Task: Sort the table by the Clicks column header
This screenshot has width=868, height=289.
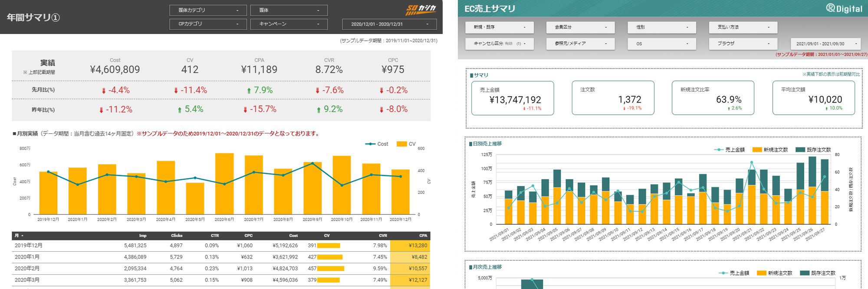Action: [177, 236]
